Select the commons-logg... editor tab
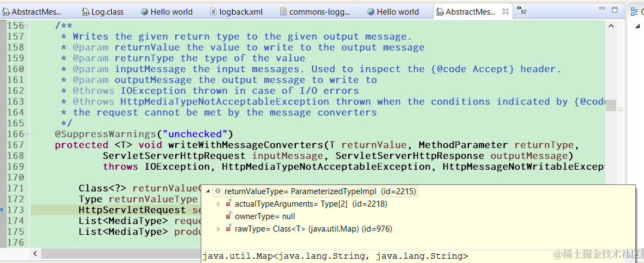This screenshot has width=644, height=263. click(x=315, y=12)
